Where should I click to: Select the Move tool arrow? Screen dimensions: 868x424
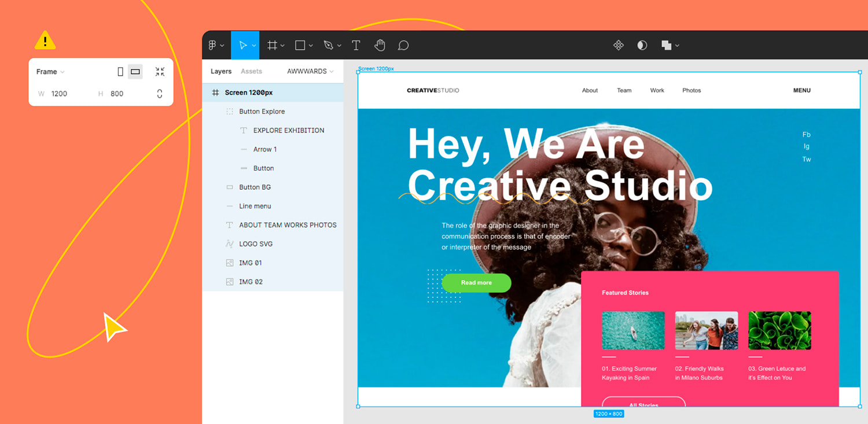(x=243, y=45)
